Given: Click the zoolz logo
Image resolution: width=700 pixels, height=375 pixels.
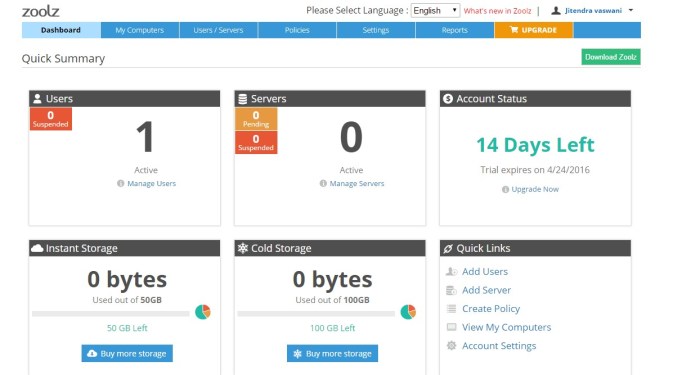Looking at the screenshot, I should pyautogui.click(x=41, y=11).
